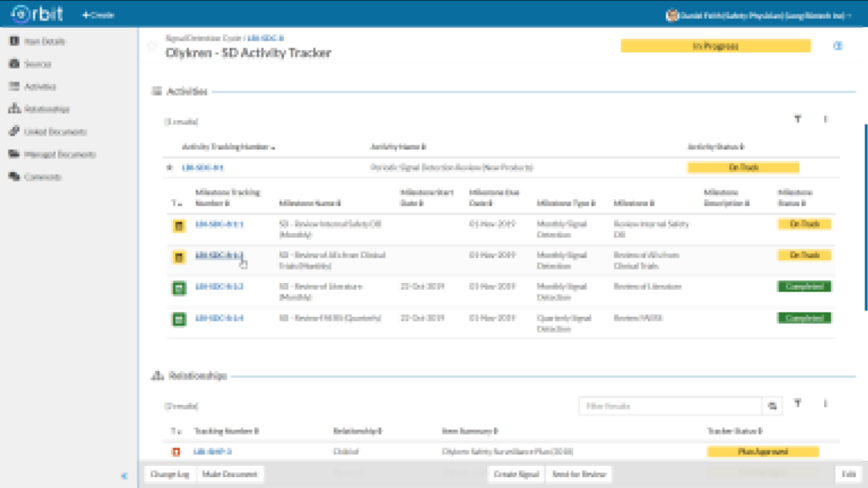868x488 pixels.
Task: Click the user avatar in the header
Action: [x=671, y=15]
